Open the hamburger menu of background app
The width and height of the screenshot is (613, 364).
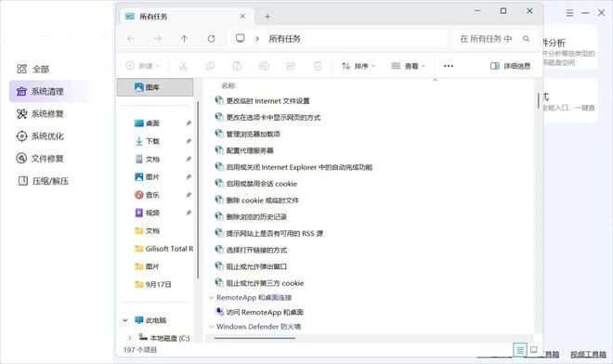[x=569, y=13]
